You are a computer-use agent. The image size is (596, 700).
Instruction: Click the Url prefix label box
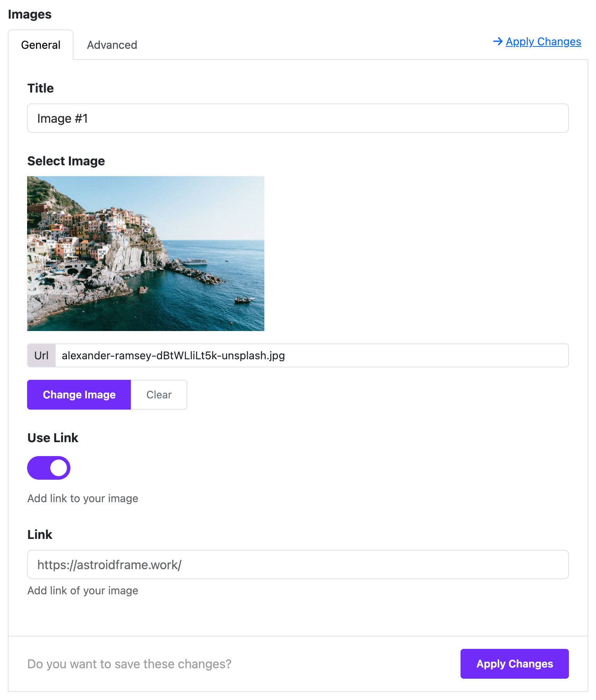pyautogui.click(x=41, y=355)
